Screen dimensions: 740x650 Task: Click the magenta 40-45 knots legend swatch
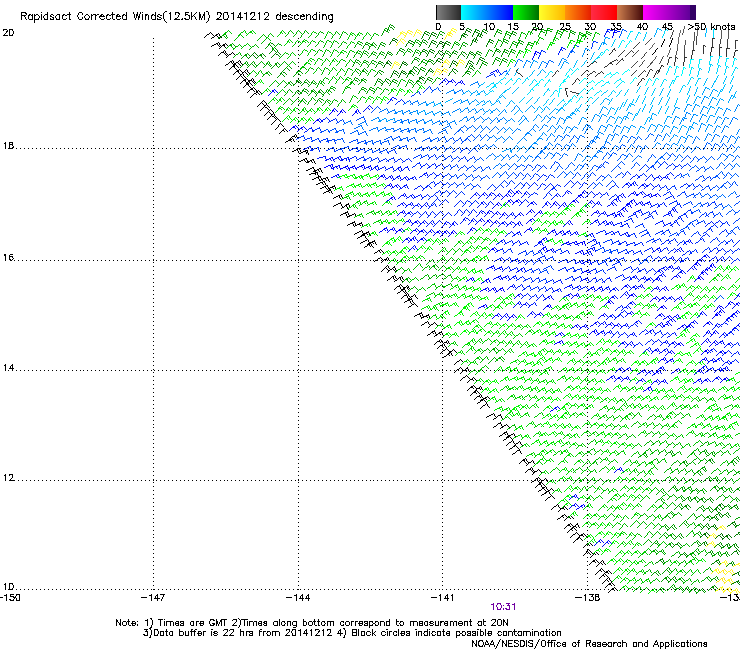656,12
